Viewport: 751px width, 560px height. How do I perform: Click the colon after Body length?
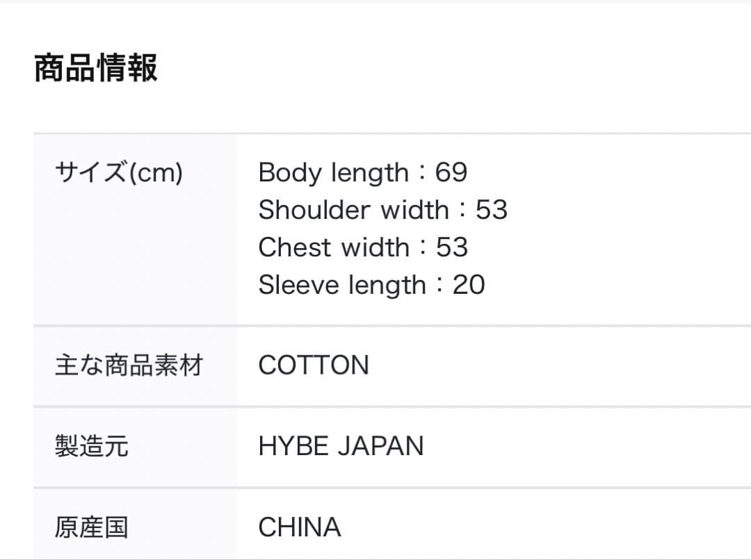(x=422, y=174)
